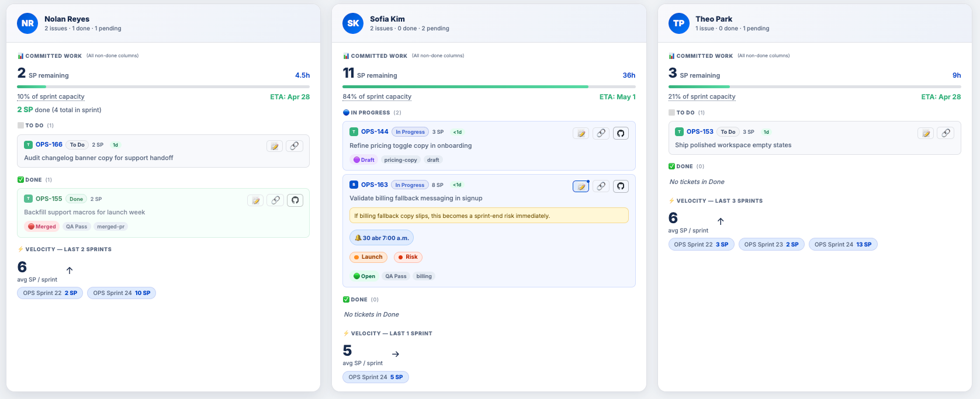Click green type icon beside OPS-155
Screen dimensions: 980x399
(x=28, y=199)
